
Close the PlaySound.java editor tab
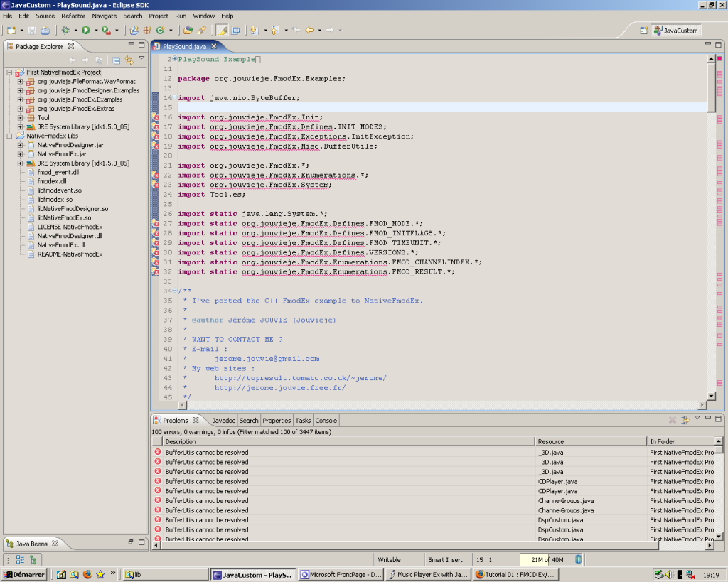214,46
